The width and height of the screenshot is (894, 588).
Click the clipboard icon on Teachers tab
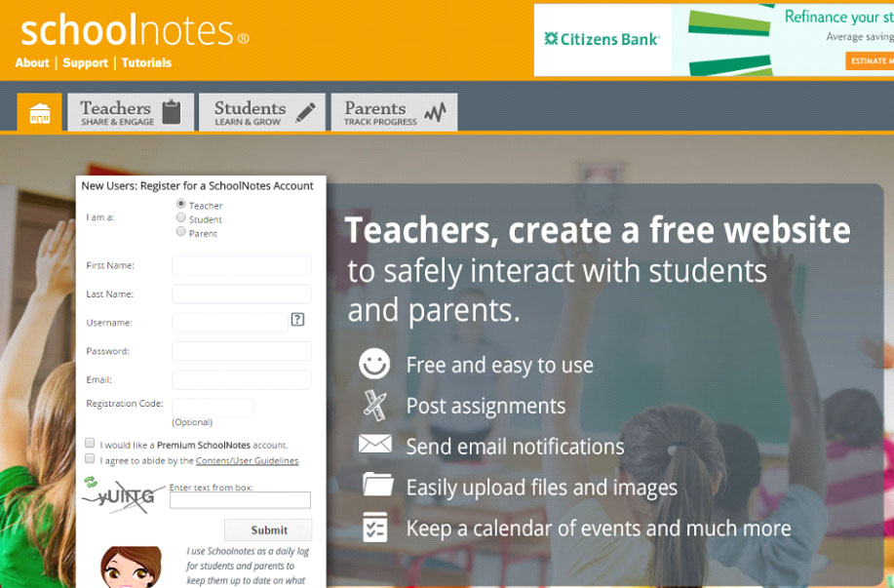pos(171,112)
